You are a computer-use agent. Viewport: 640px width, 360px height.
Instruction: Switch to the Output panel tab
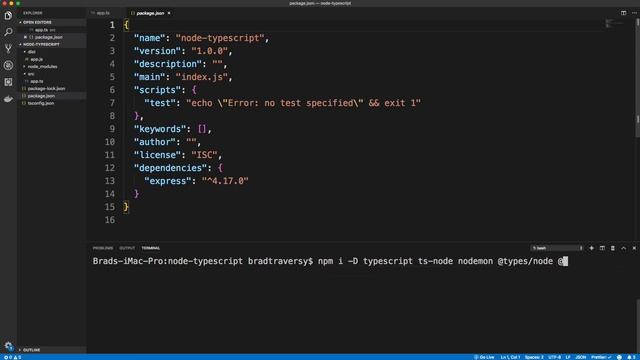(x=127, y=248)
